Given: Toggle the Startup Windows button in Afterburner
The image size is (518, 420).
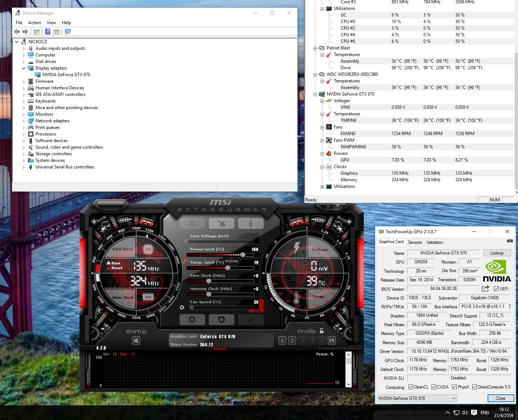Looking at the screenshot, I should click(x=136, y=341).
